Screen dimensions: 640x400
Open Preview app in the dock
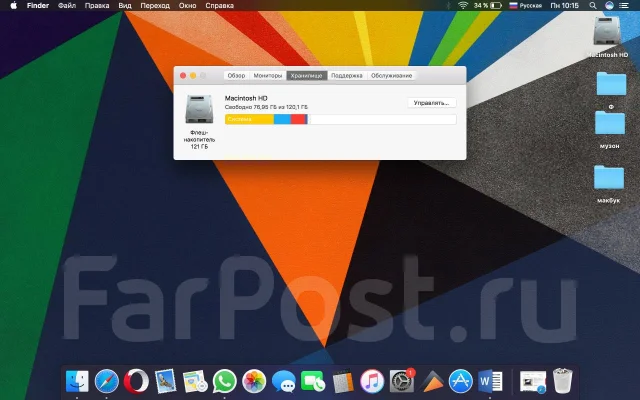click(165, 381)
